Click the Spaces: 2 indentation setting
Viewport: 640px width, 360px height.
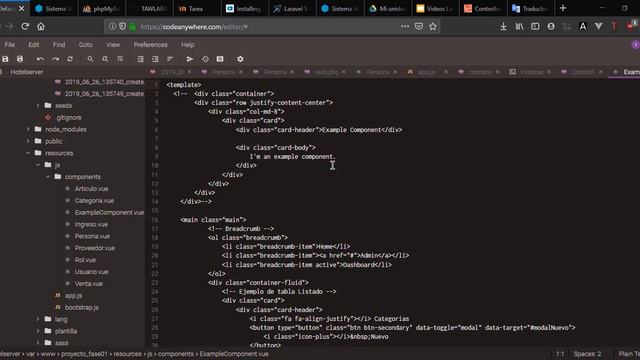(587, 354)
